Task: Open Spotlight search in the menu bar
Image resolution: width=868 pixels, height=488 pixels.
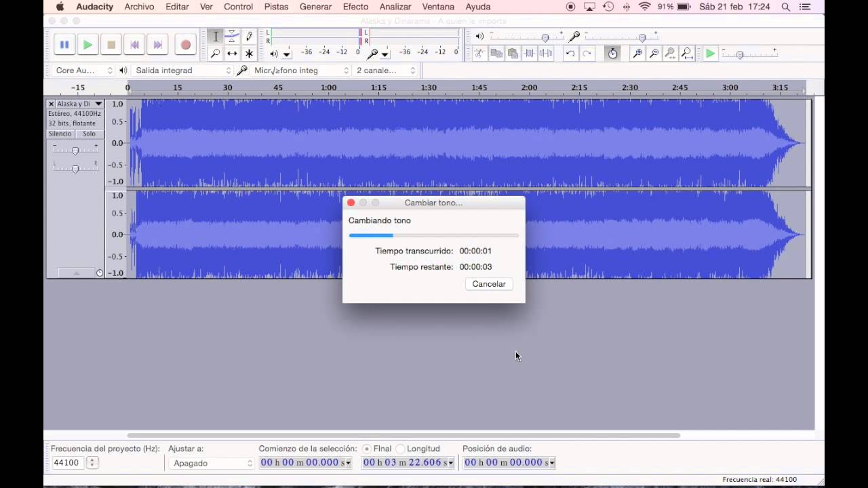Action: tap(785, 7)
